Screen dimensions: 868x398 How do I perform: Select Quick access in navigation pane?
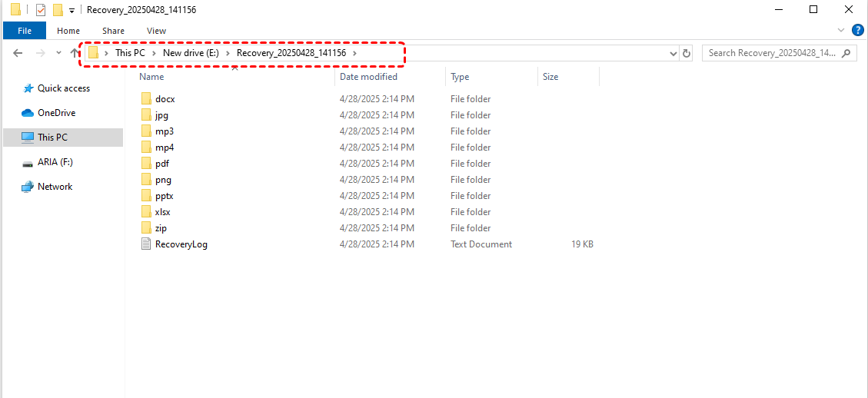[64, 88]
